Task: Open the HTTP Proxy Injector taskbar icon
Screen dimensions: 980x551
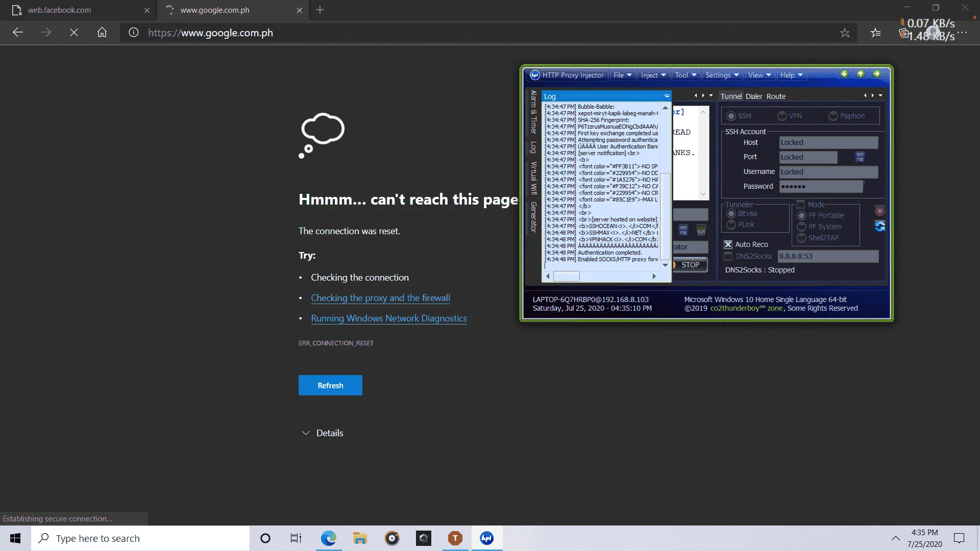Action: (x=487, y=538)
